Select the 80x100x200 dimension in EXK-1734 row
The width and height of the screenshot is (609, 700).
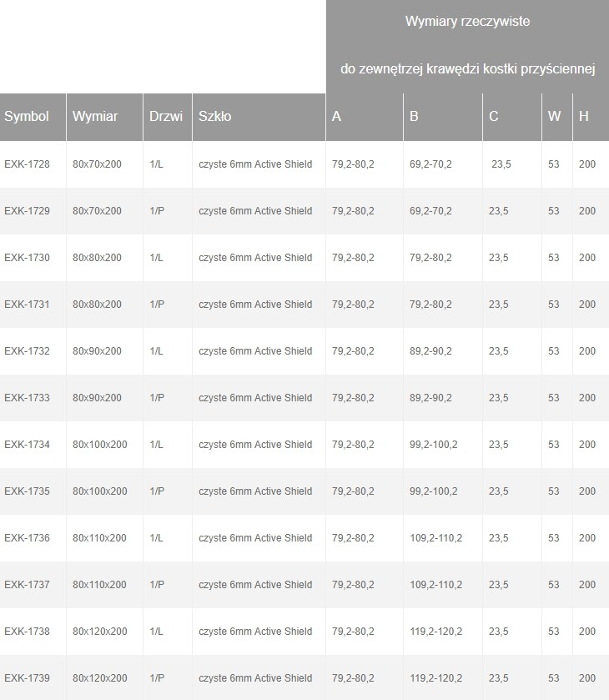[100, 445]
